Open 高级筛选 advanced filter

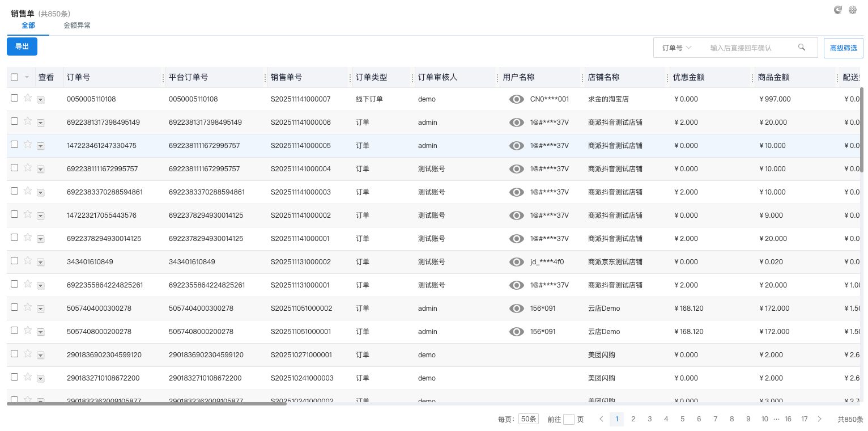point(844,48)
